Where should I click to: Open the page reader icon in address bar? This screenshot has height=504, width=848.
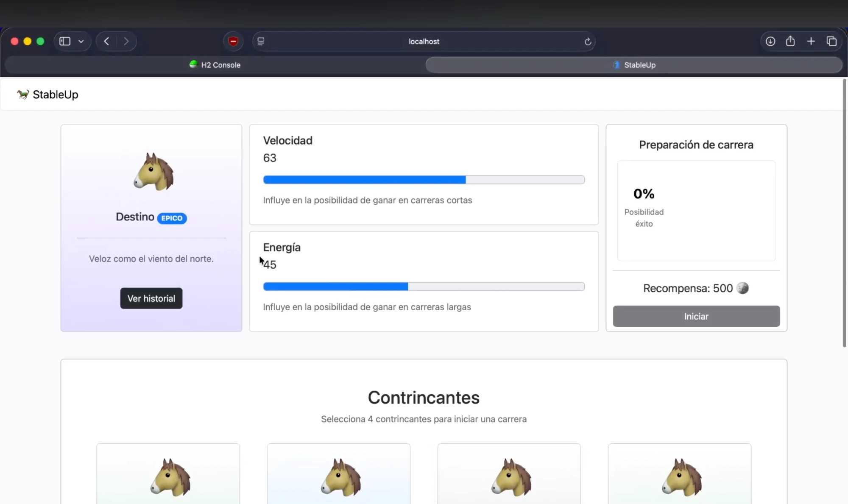coord(261,41)
